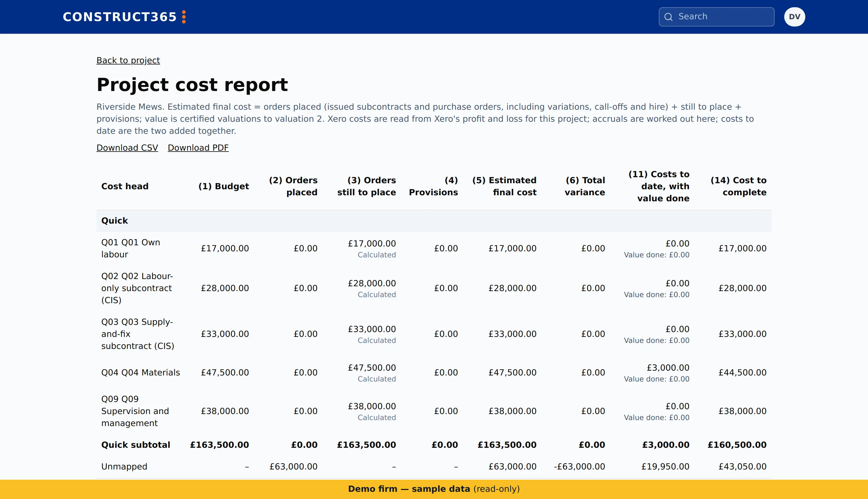Click the magnifier icon in search

(668, 17)
